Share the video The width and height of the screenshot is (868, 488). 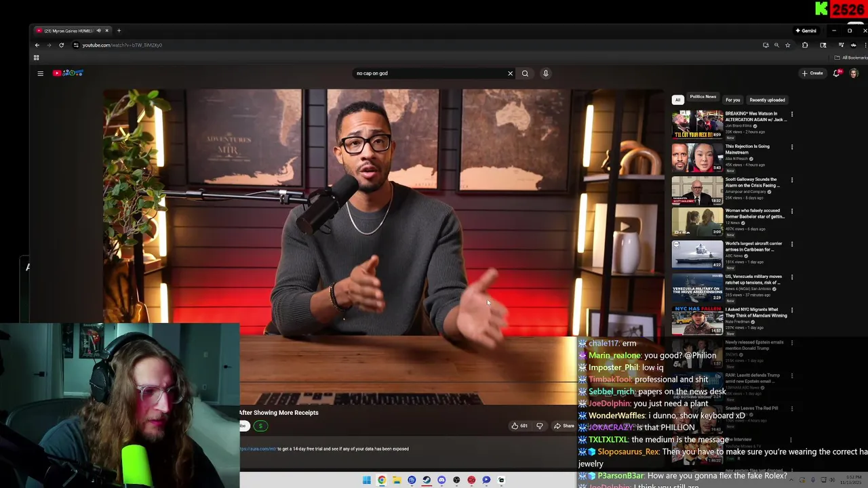(564, 426)
